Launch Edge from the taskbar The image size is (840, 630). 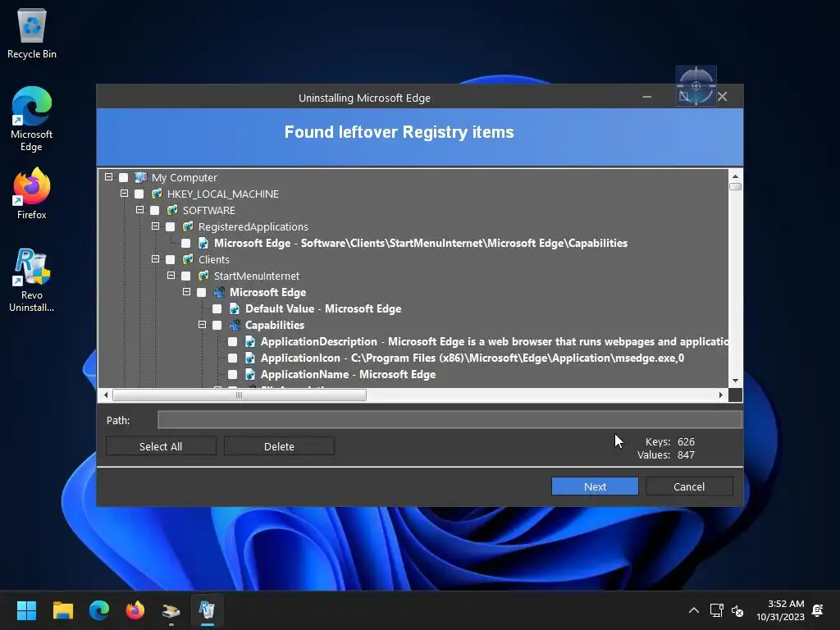(x=99, y=610)
